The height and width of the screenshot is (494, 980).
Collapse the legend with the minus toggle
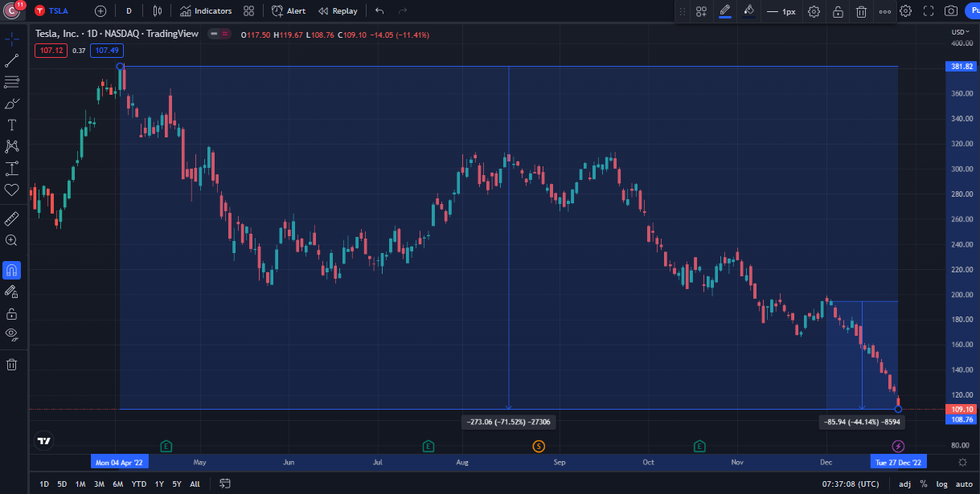(213, 35)
